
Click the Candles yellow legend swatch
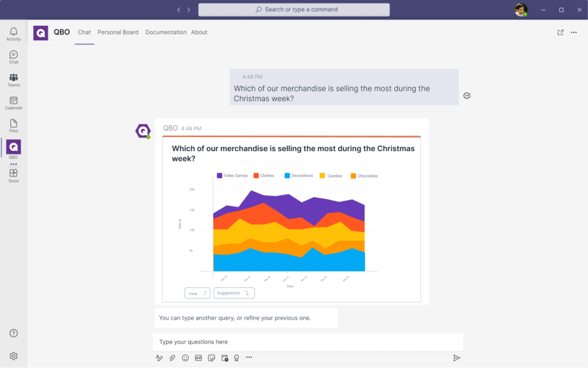[x=322, y=175]
